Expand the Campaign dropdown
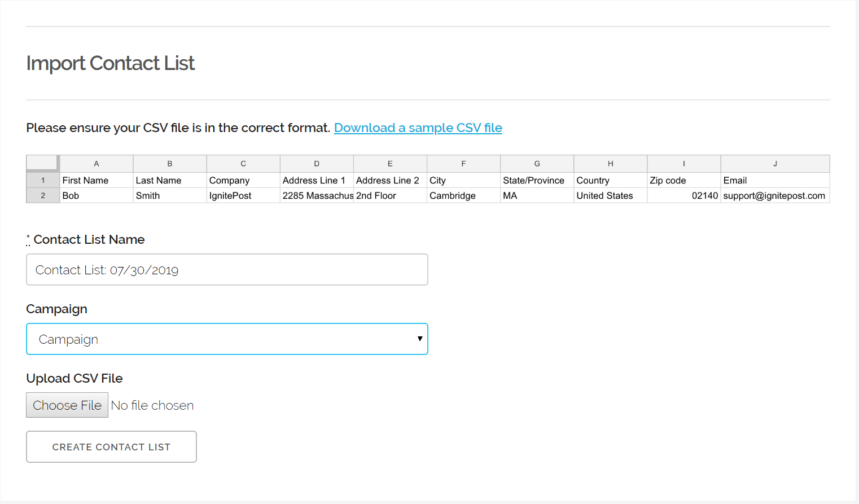This screenshot has width=859, height=504. point(227,339)
